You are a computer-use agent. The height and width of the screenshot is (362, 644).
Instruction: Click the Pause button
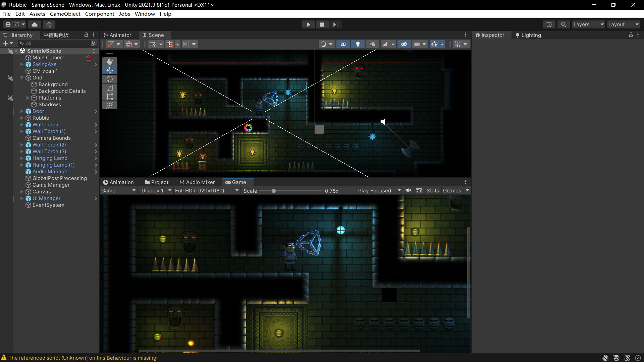coord(322,24)
